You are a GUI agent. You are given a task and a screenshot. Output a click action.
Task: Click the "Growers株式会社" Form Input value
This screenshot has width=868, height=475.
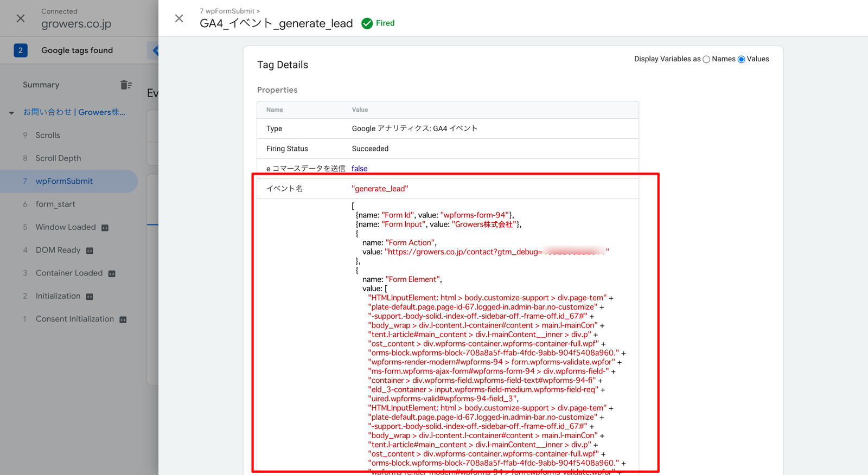(x=485, y=224)
